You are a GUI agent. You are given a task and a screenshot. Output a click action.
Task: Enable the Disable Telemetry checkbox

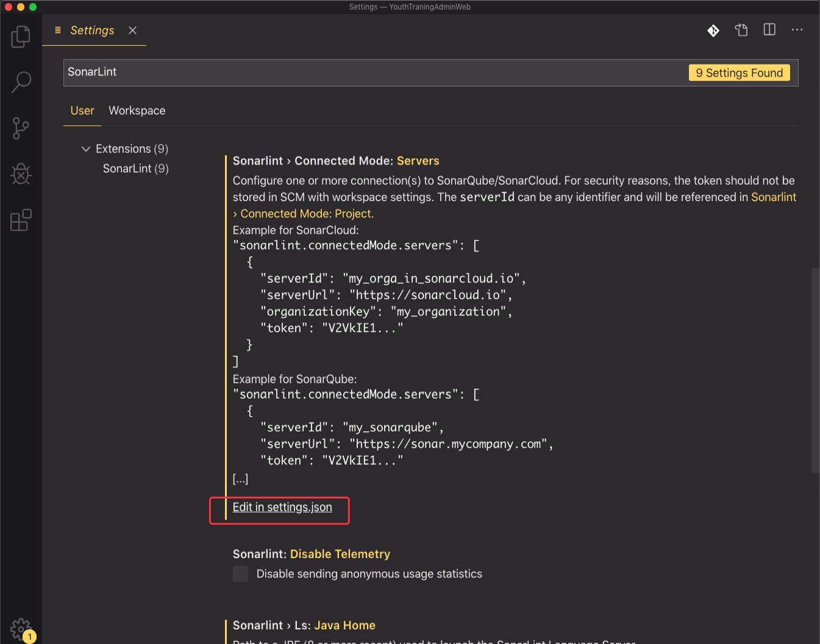click(241, 574)
